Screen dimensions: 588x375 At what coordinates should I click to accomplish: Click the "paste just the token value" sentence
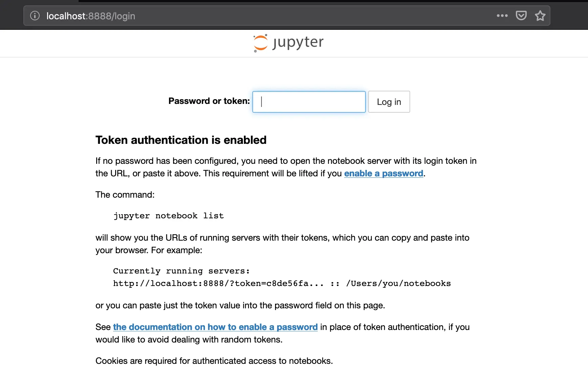(240, 305)
